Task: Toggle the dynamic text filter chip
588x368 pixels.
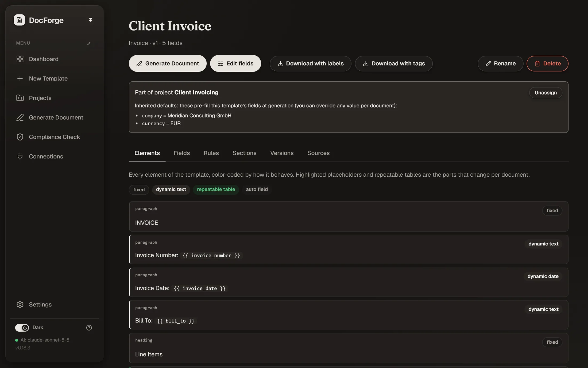Action: [171, 189]
